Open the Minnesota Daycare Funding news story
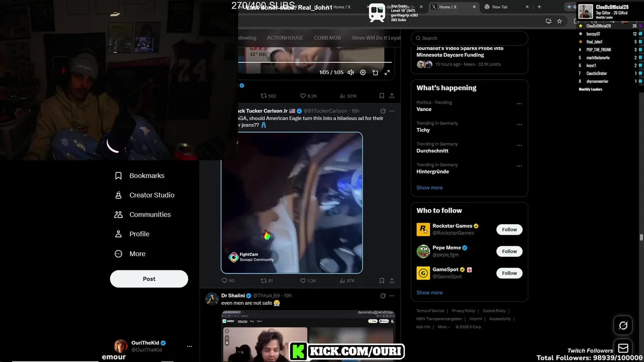Screen dimensions: 644x362 (469, 56)
